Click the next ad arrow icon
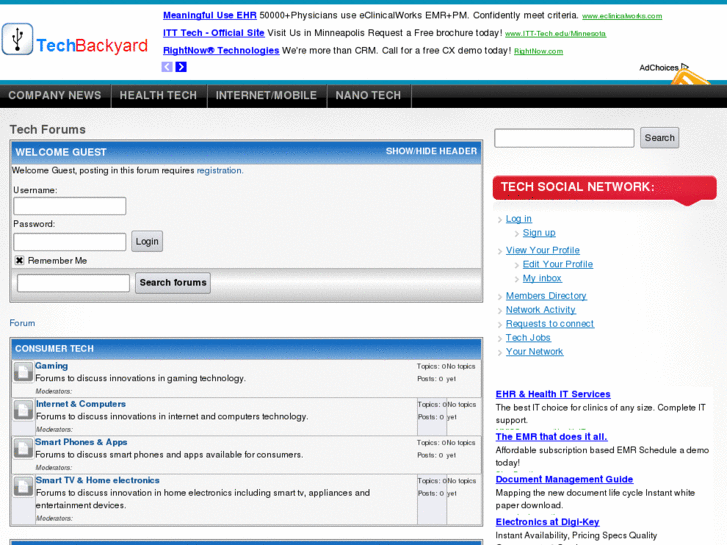727x545 pixels. pos(181,67)
